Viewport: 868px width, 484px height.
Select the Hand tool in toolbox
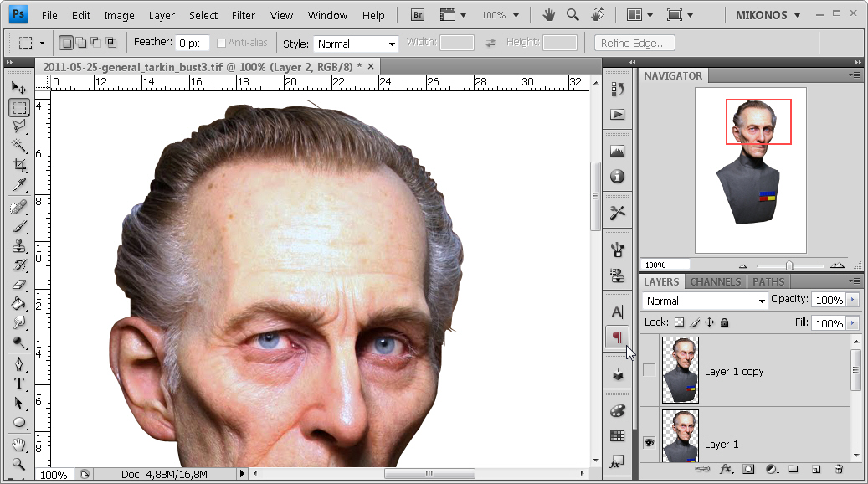(19, 445)
